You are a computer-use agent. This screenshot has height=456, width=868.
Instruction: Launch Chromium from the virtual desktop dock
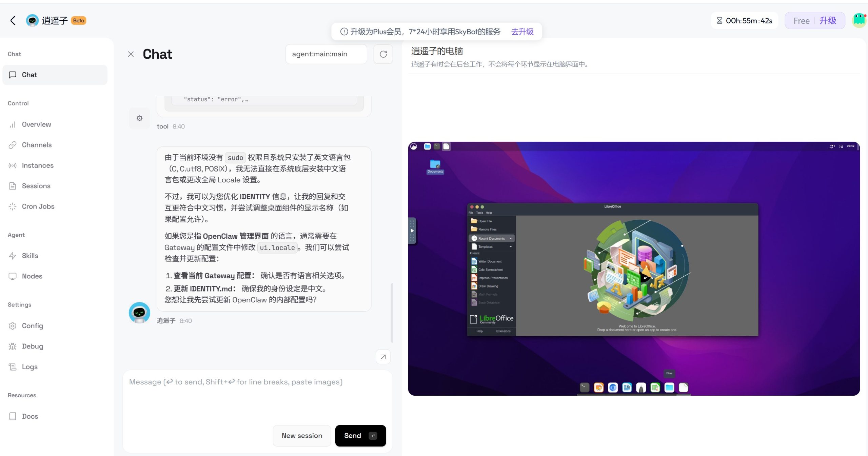tap(612, 387)
